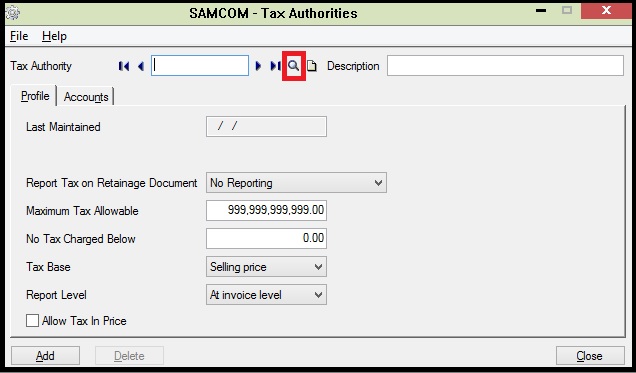Go to previous Tax Authority record
The height and width of the screenshot is (373, 636).
[141, 66]
